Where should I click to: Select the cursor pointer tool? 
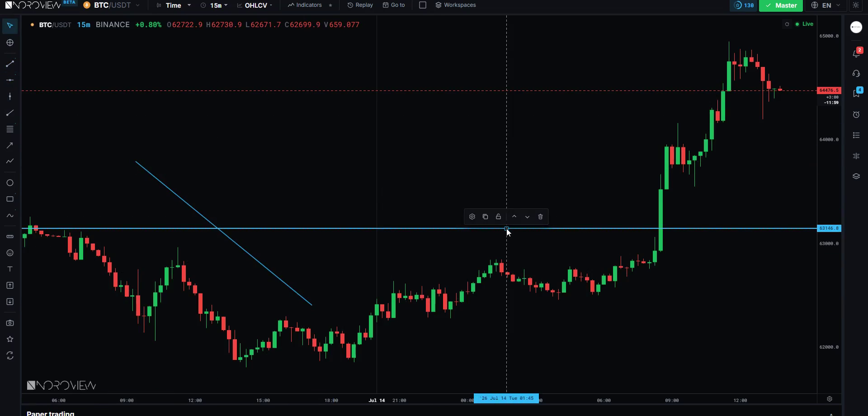(10, 25)
